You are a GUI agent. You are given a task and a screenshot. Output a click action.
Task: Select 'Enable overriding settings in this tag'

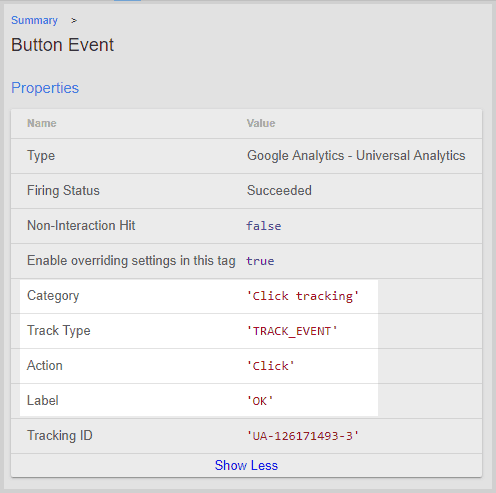(x=131, y=261)
